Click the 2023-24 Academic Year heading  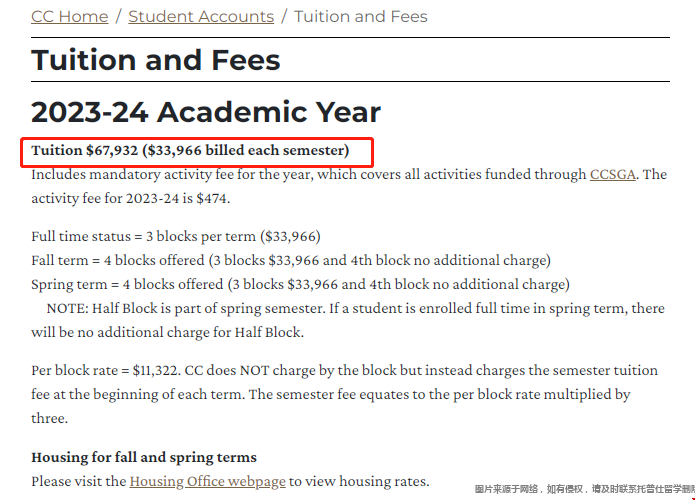click(206, 112)
